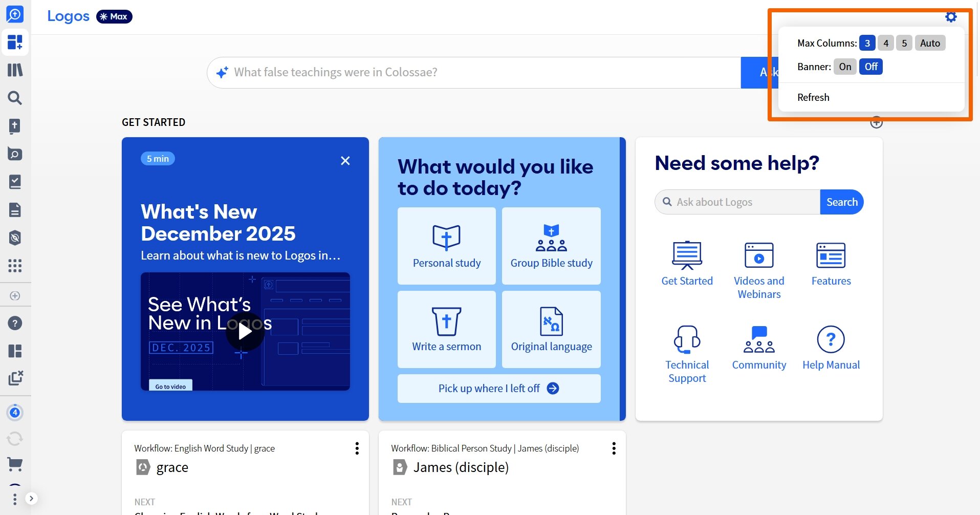The height and width of the screenshot is (515, 980).
Task: Set Max Columns to Auto
Action: [x=930, y=43]
